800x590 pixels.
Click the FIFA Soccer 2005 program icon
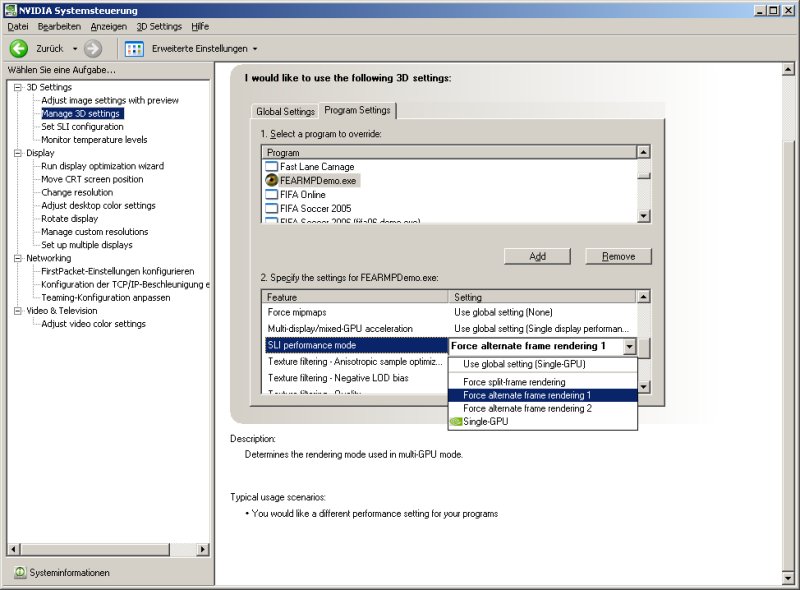(272, 208)
